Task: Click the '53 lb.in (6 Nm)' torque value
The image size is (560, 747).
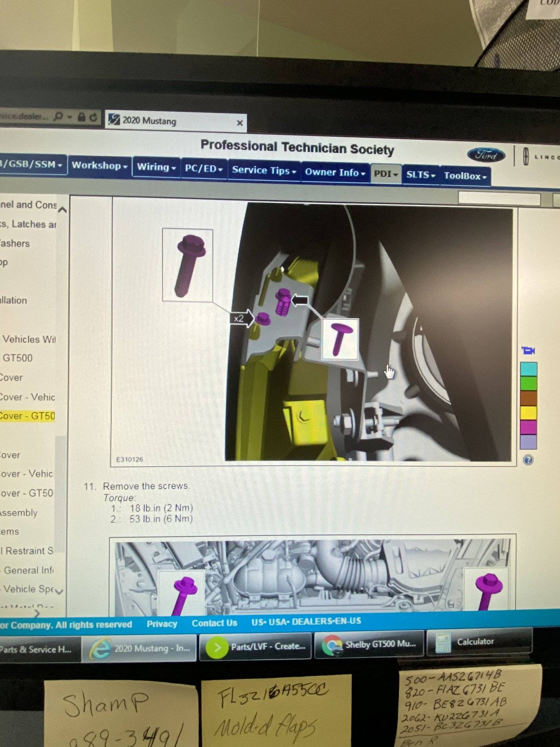Action: pyautogui.click(x=161, y=519)
